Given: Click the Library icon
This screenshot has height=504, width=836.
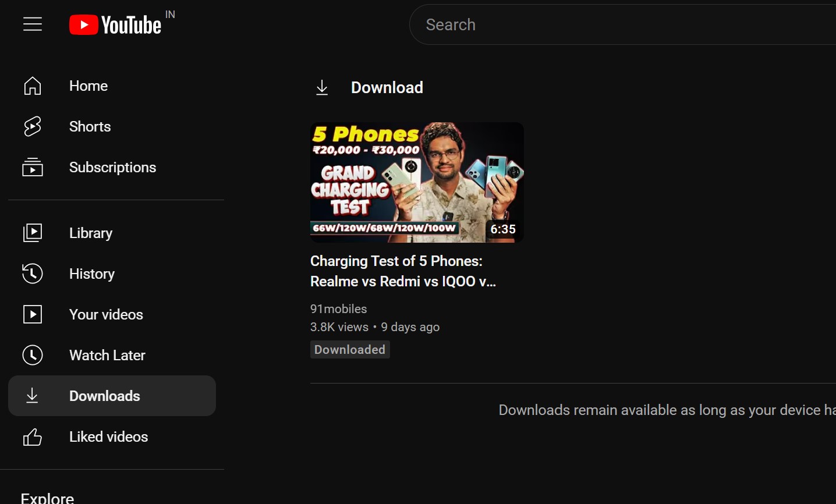Looking at the screenshot, I should click(33, 233).
